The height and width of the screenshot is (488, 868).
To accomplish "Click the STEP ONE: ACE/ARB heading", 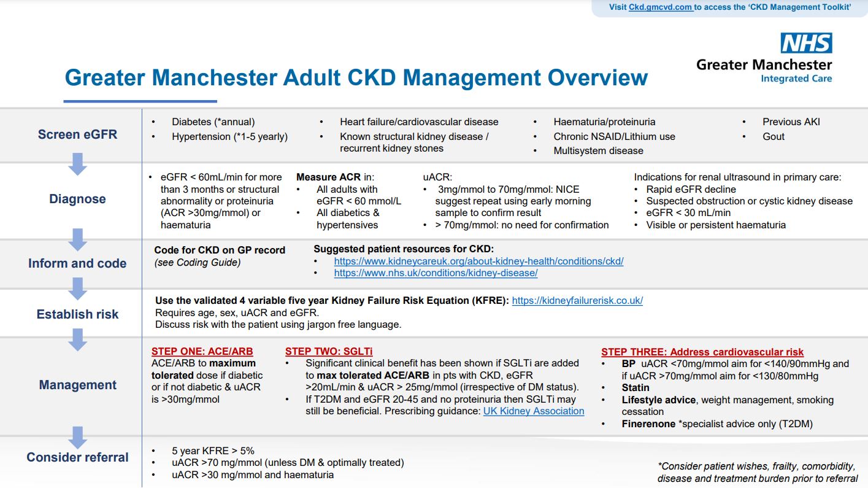I will click(x=202, y=352).
